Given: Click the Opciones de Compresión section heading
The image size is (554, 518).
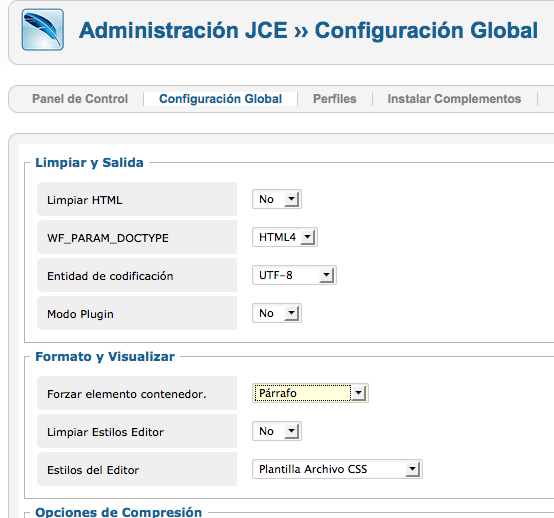Looking at the screenshot, I should coord(119,512).
